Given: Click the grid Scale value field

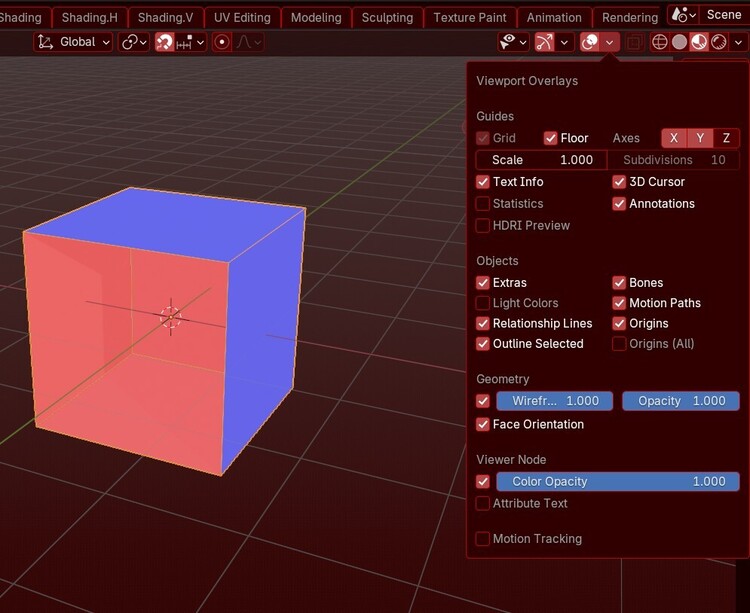Looking at the screenshot, I should 541,160.
